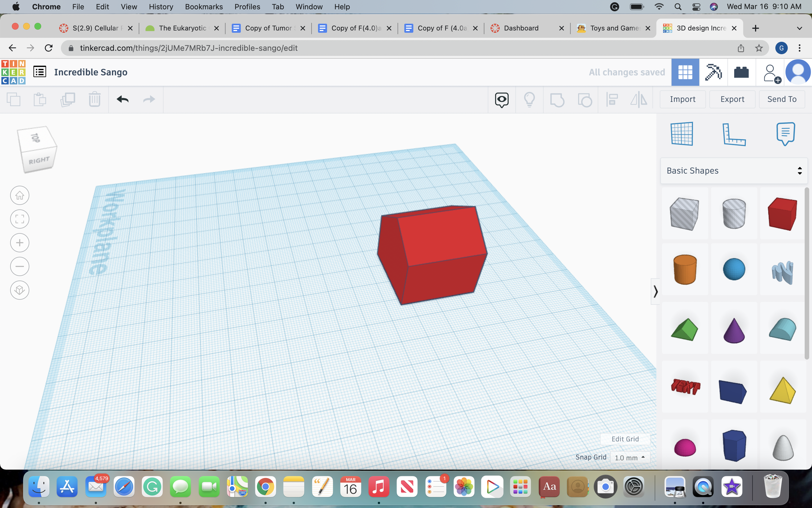The height and width of the screenshot is (508, 812).
Task: Select the red Text shape
Action: (x=685, y=386)
